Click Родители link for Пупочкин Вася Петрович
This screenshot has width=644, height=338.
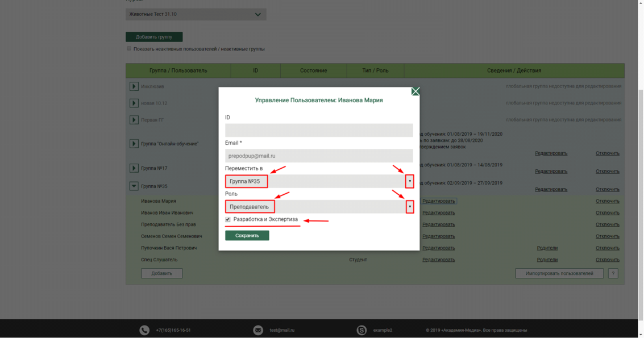[x=547, y=248]
